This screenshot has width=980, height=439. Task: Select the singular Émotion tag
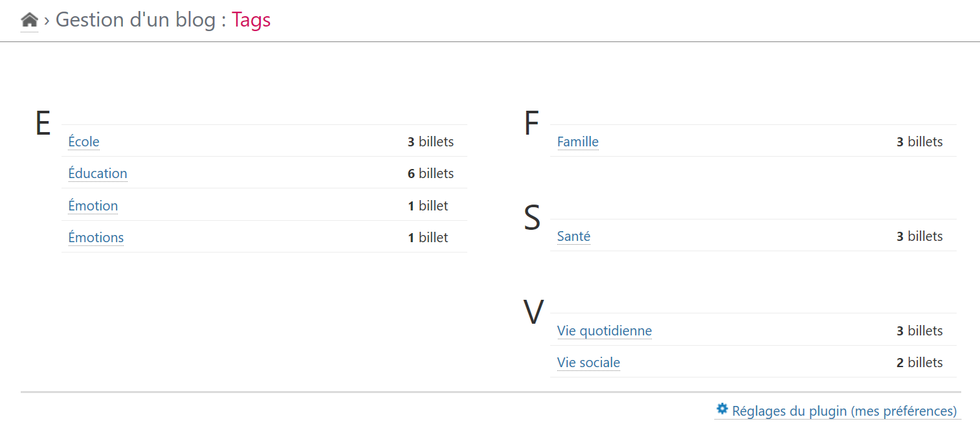[93, 206]
